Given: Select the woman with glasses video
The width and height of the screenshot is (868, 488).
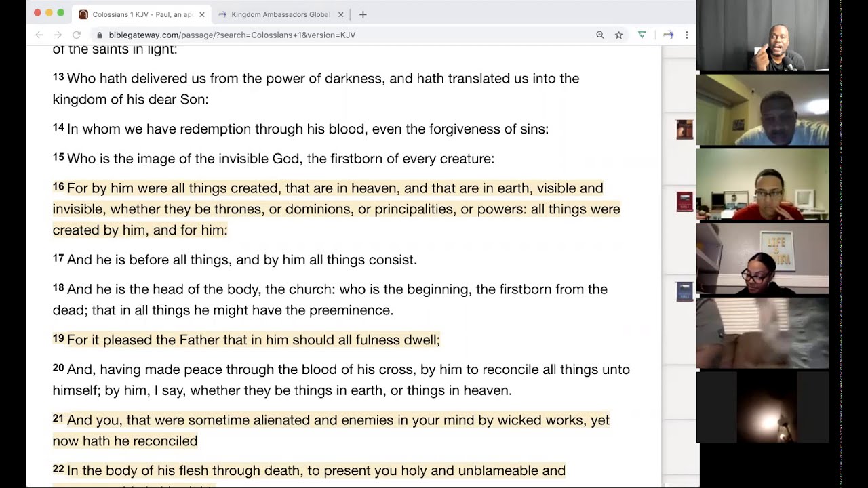Looking at the screenshot, I should coord(762,258).
